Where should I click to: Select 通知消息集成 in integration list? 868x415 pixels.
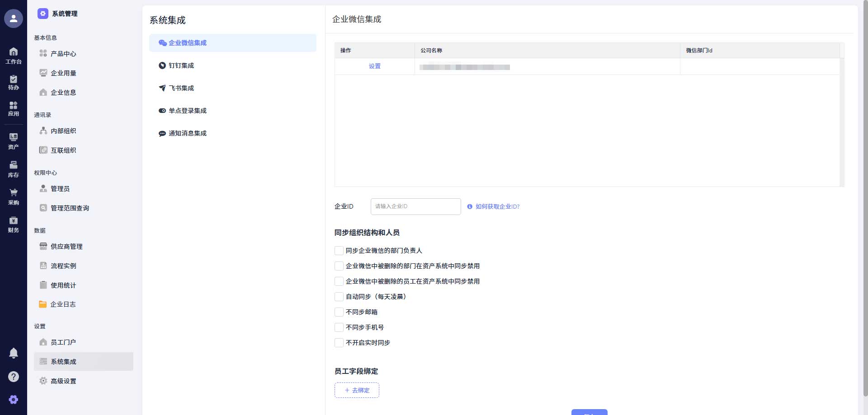coord(233,133)
